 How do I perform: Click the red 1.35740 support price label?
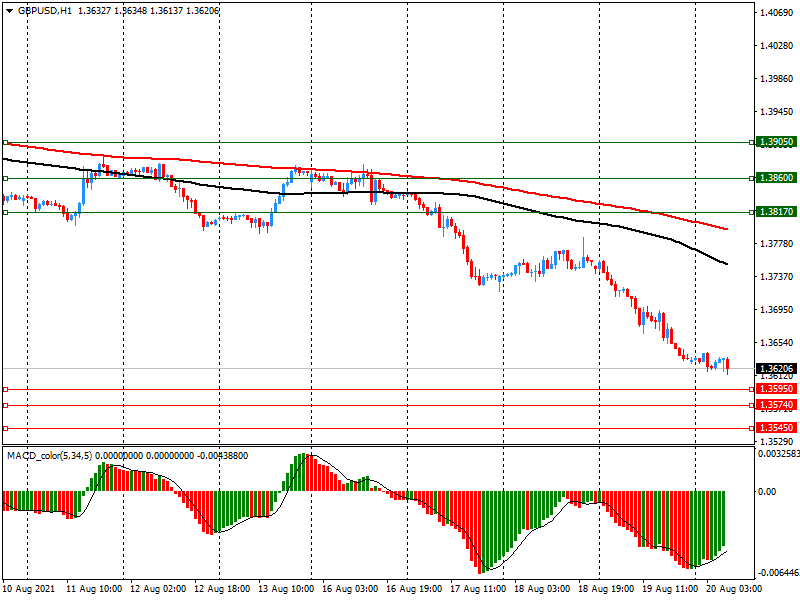pyautogui.click(x=776, y=405)
